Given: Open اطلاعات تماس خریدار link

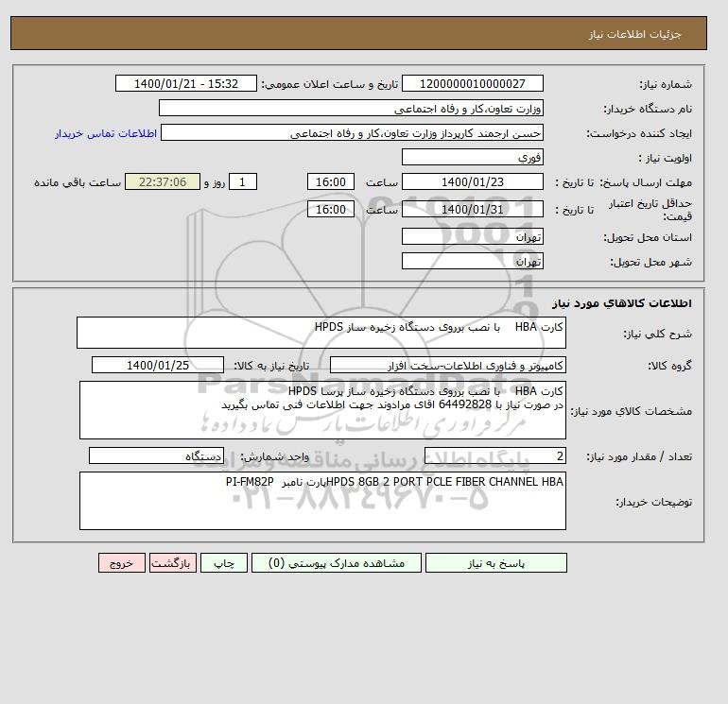Looking at the screenshot, I should pyautogui.click(x=106, y=133).
